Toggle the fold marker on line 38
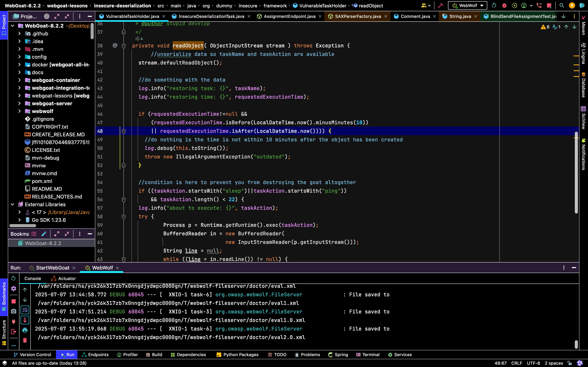 (123, 46)
